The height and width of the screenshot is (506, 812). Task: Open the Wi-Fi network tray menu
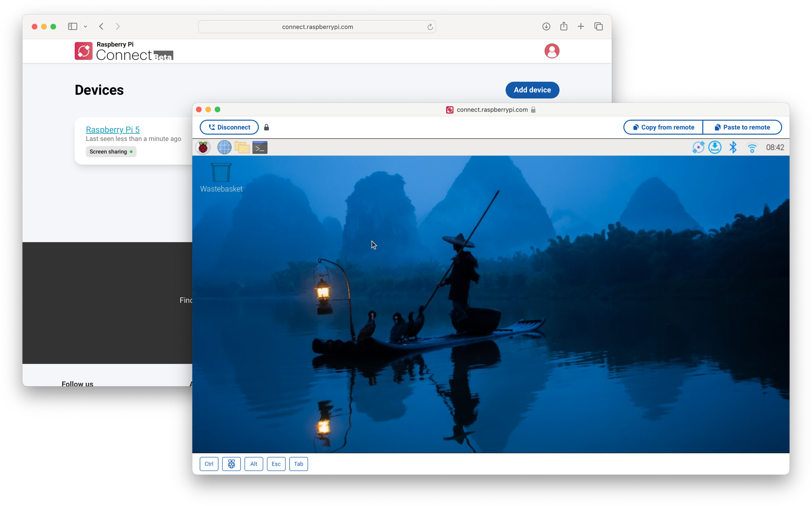(752, 148)
